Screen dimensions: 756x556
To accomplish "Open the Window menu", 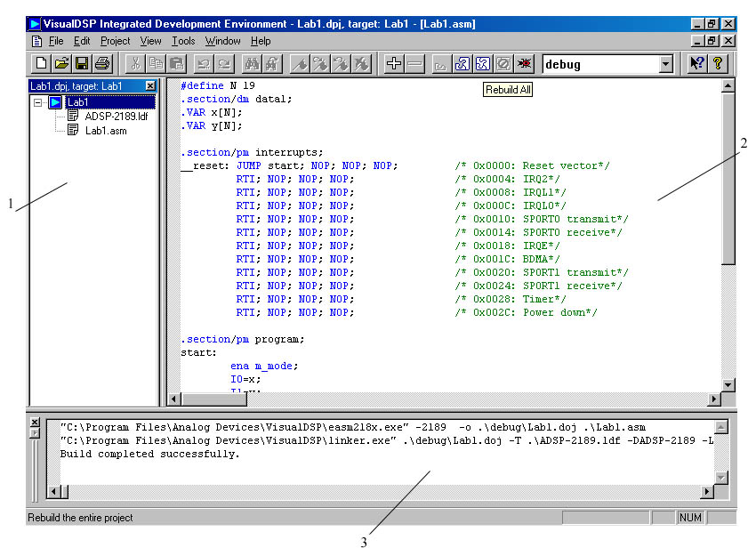I will coord(222,41).
